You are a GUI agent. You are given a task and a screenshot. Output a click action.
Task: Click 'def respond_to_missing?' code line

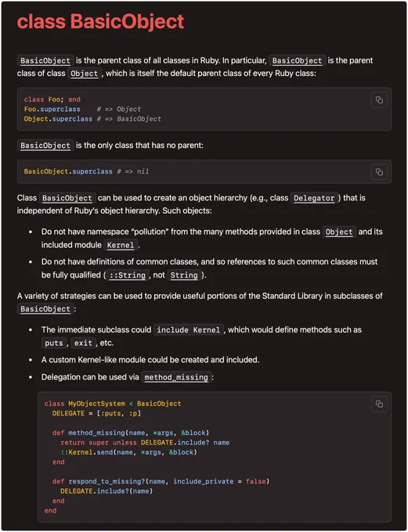[161, 481]
